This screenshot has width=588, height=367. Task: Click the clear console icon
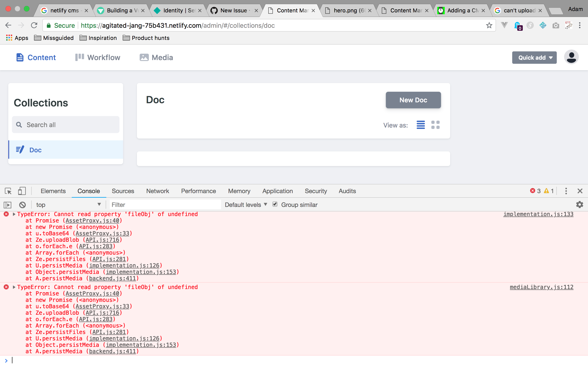22,205
